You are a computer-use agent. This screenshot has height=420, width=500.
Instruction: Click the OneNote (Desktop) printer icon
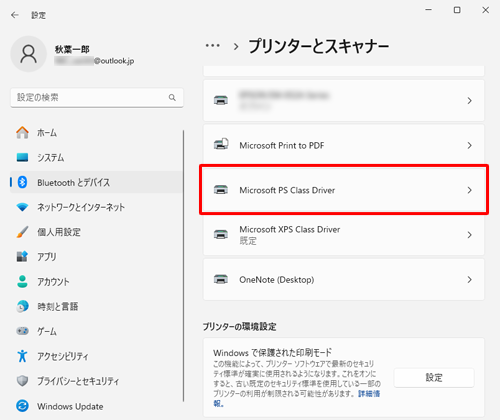pos(221,279)
